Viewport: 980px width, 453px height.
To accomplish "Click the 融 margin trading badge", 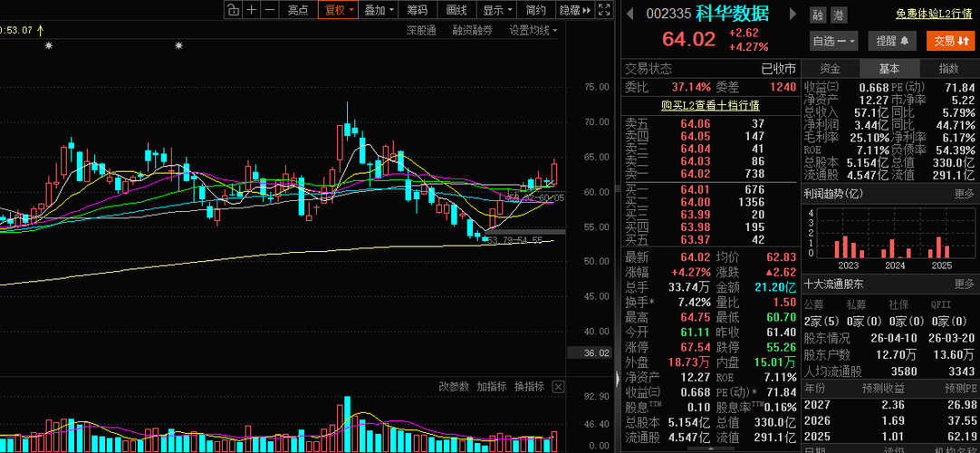I will click(x=817, y=15).
